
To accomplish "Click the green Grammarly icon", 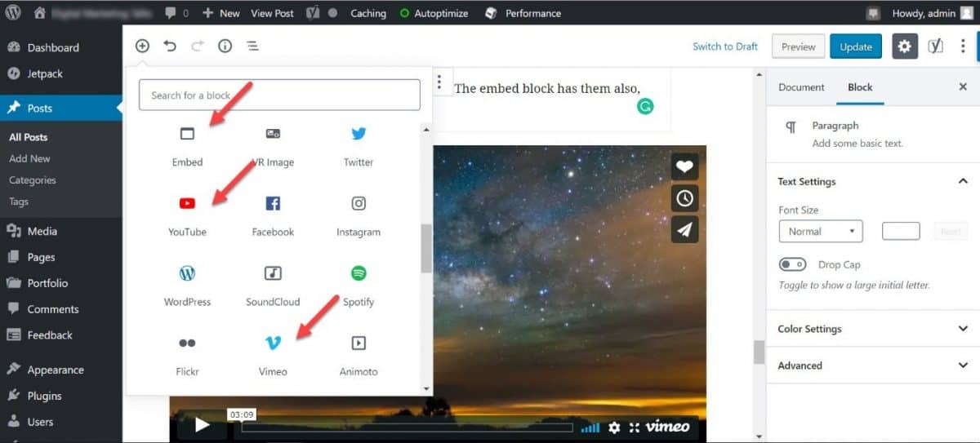I will coord(645,106).
